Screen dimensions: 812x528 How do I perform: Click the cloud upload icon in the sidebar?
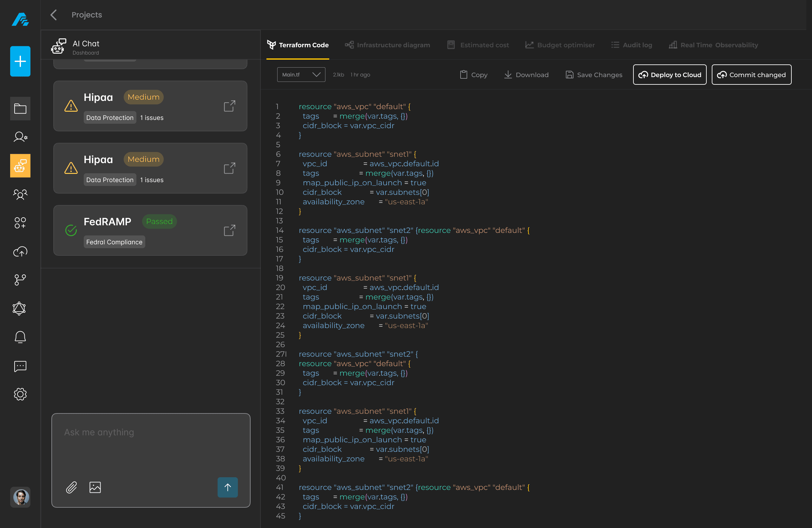coord(20,252)
